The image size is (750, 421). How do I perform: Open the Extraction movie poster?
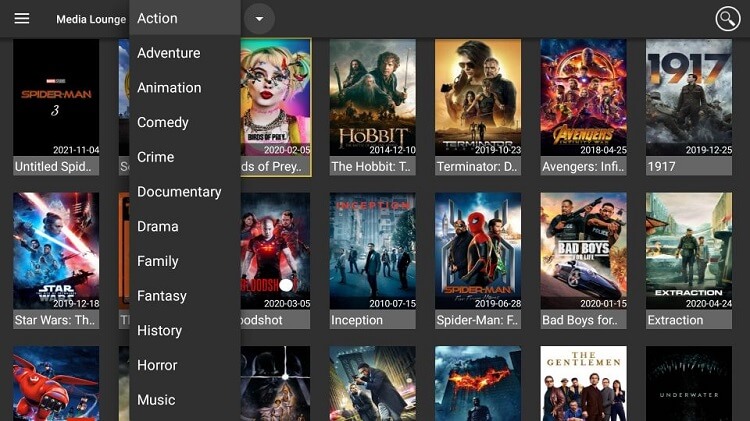pyautogui.click(x=689, y=251)
